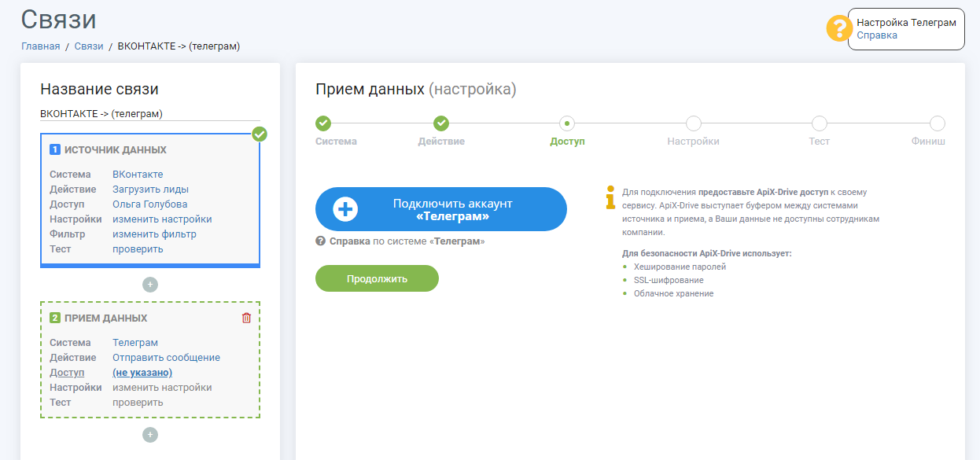Viewport: 980px width, 460px height.
Task: Click изменить настройки in data receiver block
Action: [x=162, y=388]
